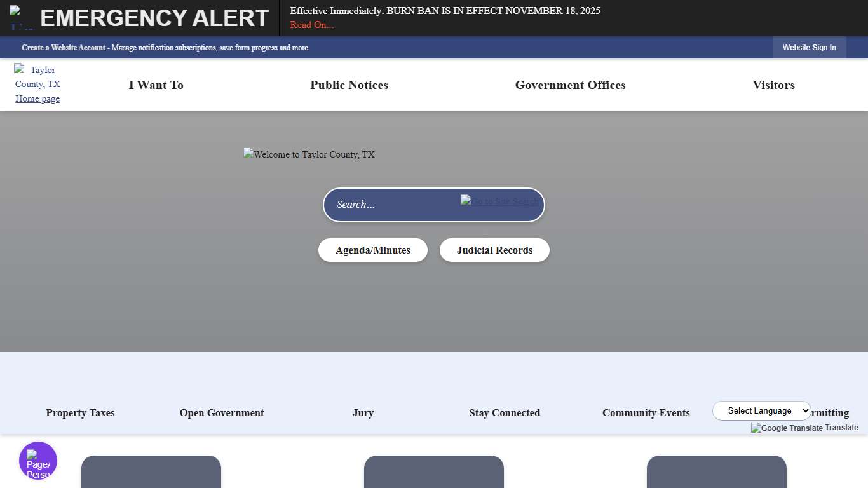Click the Taylor County home page logo
Viewport: 868px width, 488px height.
[37, 83]
